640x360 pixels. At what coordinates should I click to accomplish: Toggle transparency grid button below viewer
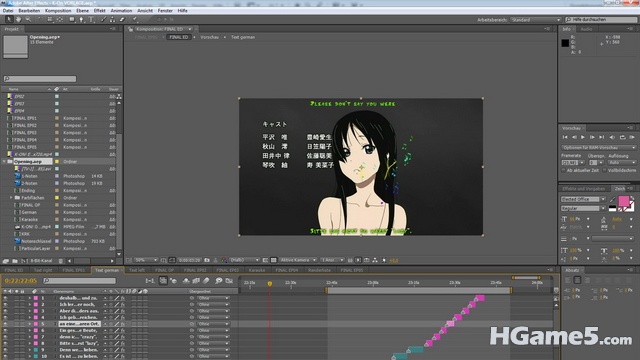pos(274,260)
